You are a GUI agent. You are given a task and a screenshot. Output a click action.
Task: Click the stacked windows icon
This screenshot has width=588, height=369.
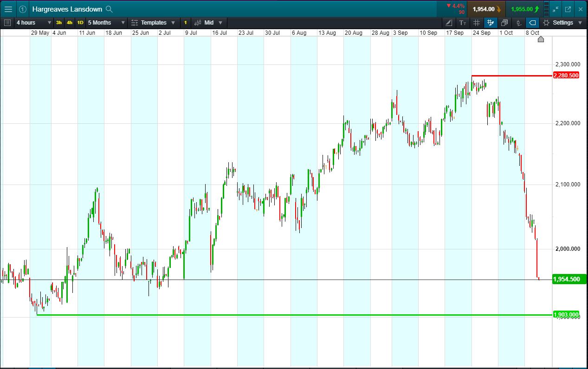[504, 22]
